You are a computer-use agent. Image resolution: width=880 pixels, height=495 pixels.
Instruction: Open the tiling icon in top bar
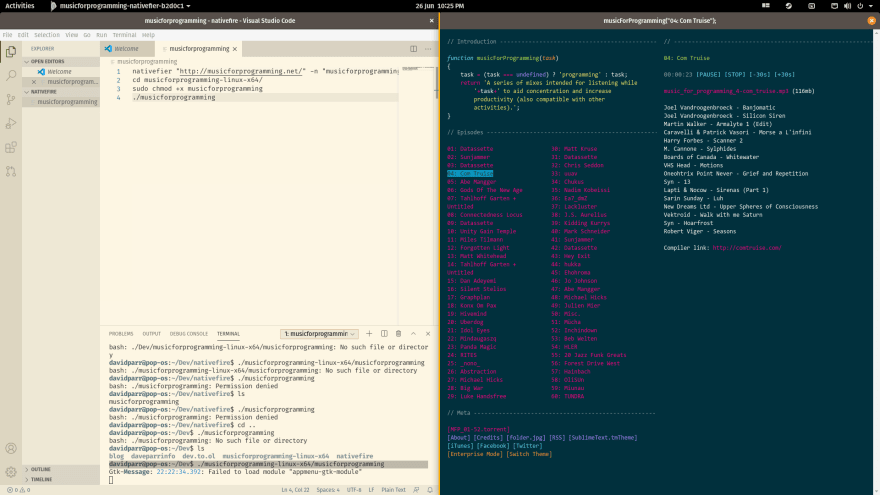tap(766, 6)
